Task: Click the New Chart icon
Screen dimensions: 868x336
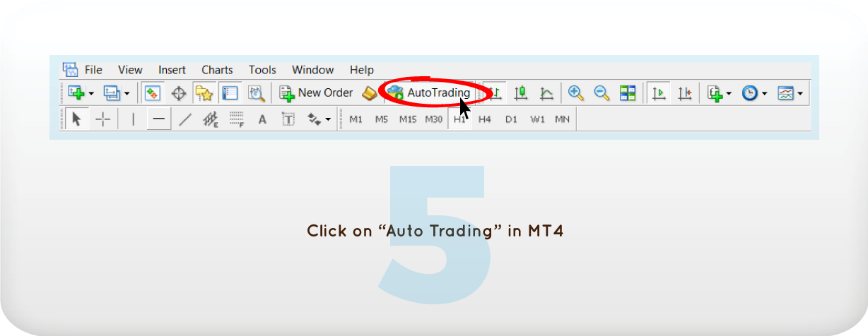Action: click(x=76, y=92)
